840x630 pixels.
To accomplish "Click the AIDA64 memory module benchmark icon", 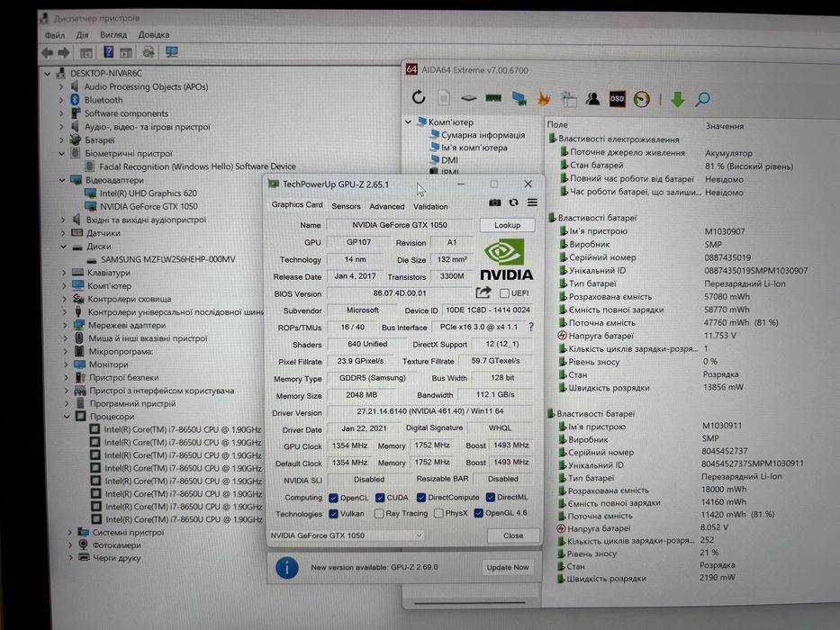I will click(x=493, y=98).
